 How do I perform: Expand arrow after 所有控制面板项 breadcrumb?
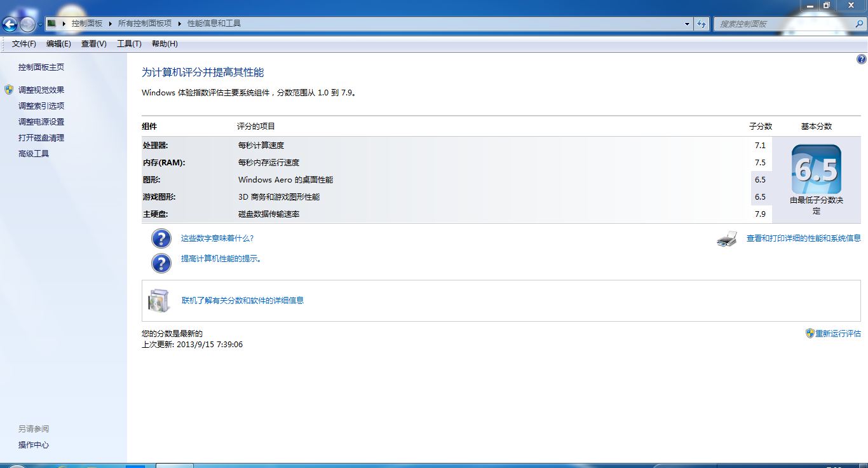point(179,24)
